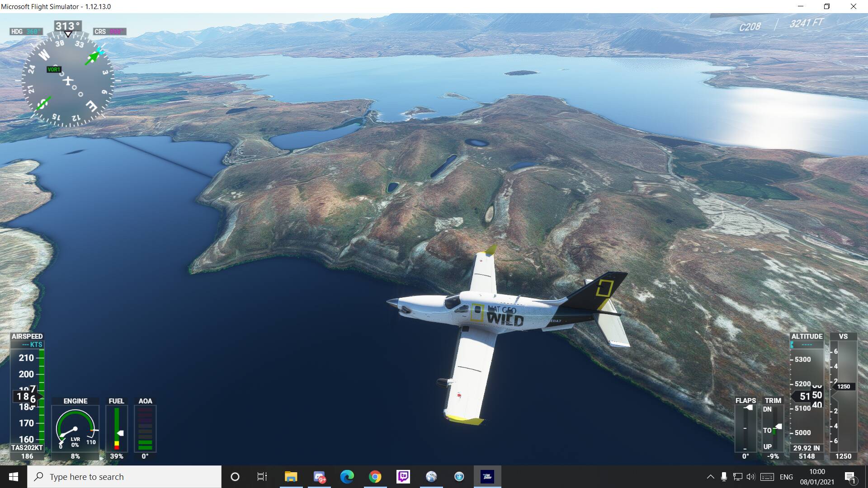Switch ENG input language

(786, 477)
